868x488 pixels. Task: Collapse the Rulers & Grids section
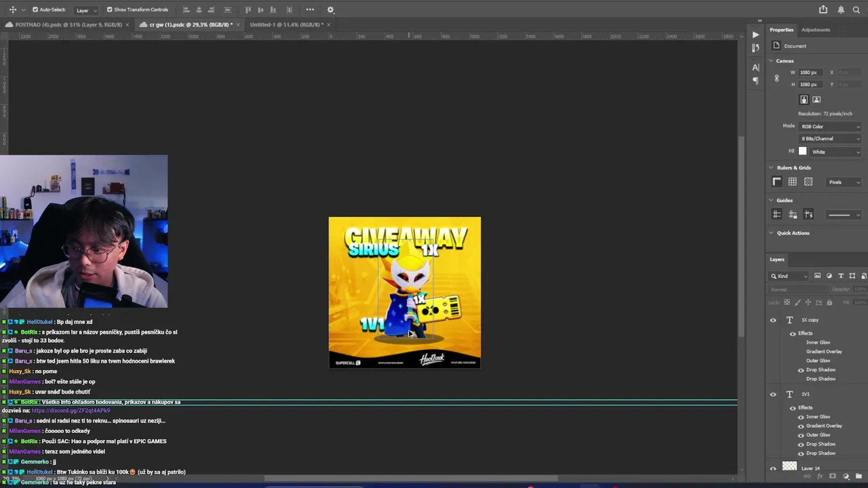(771, 168)
